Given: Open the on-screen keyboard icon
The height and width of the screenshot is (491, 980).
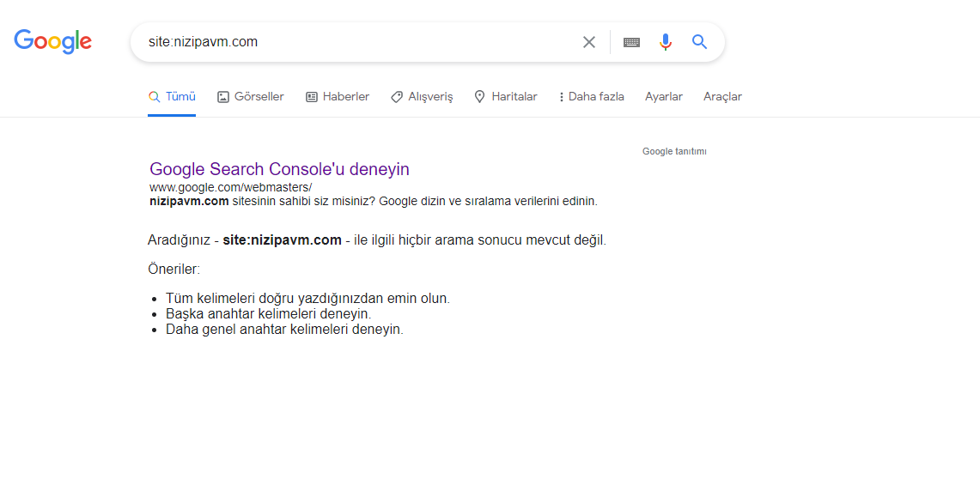Looking at the screenshot, I should [x=631, y=42].
